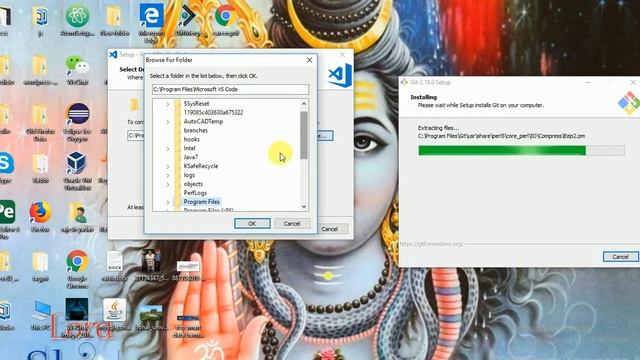Screen dimensions: 640x360
Task: Open the Legal folder on the desktop
Action: (40, 262)
